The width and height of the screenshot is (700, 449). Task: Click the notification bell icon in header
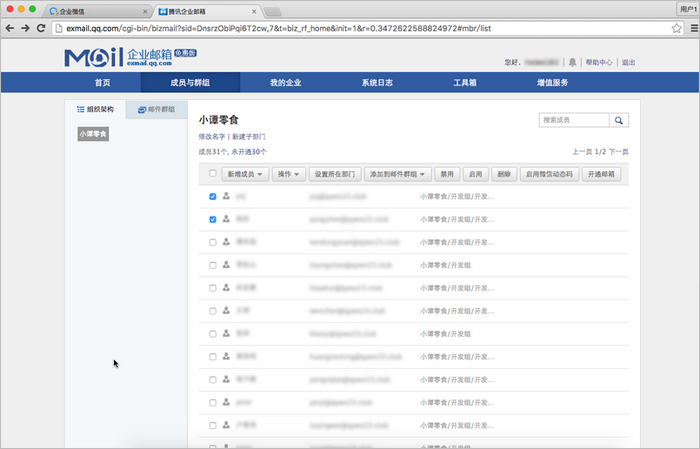coord(573,62)
